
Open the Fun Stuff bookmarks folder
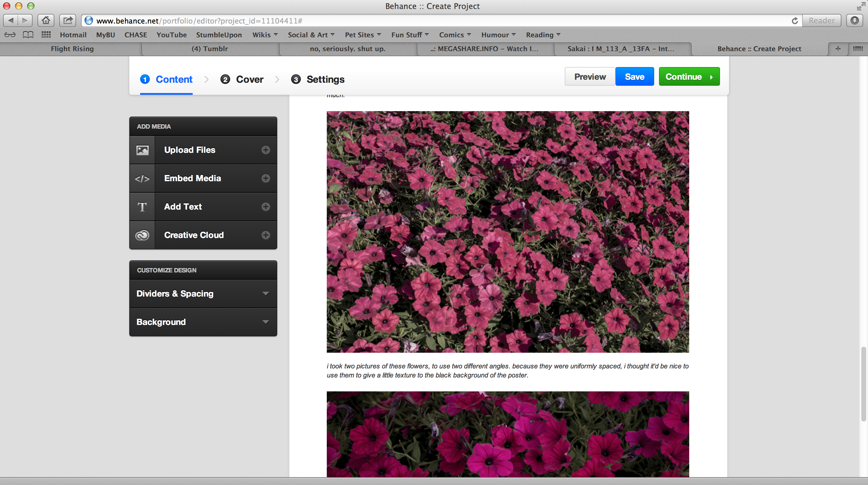click(410, 35)
